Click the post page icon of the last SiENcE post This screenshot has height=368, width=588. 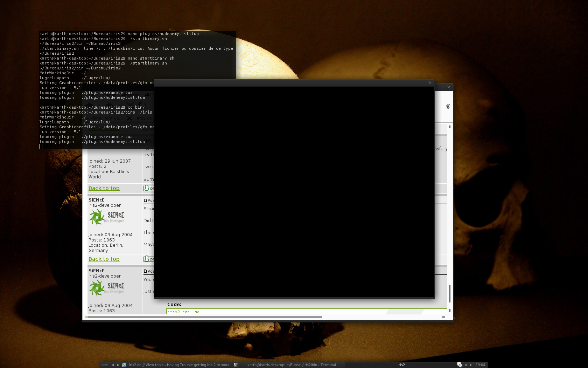point(145,271)
